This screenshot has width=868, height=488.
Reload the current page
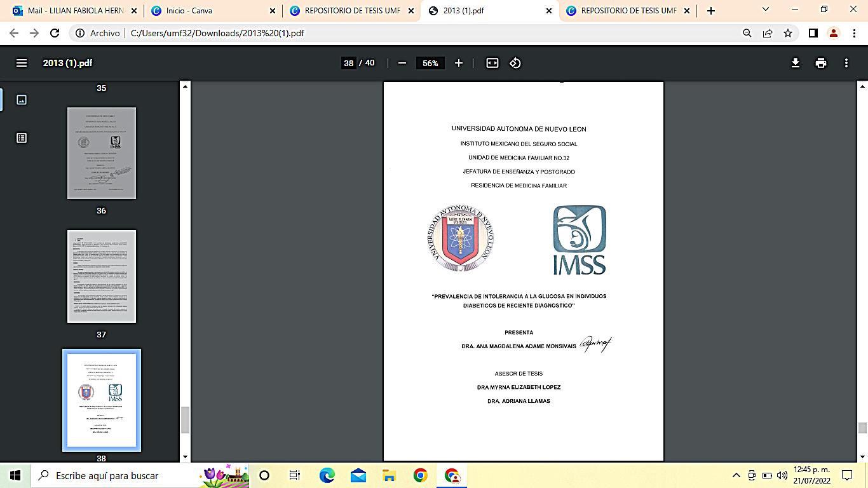55,33
